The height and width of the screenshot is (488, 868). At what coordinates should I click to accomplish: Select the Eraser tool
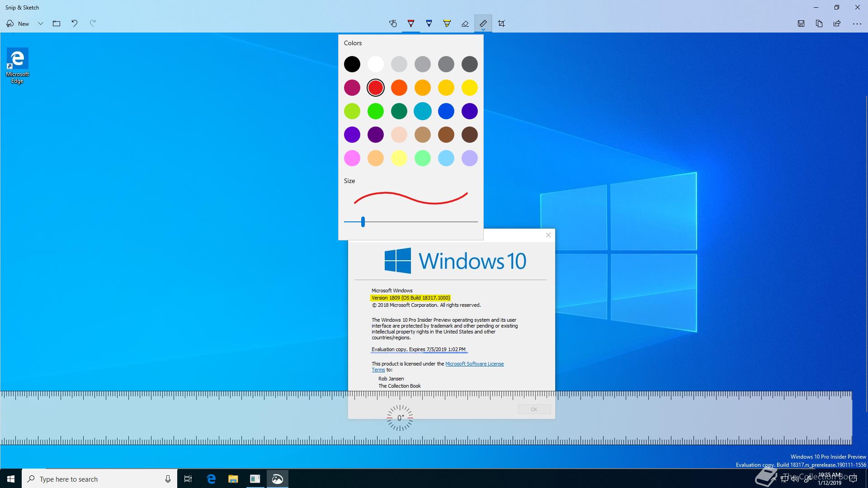(465, 23)
